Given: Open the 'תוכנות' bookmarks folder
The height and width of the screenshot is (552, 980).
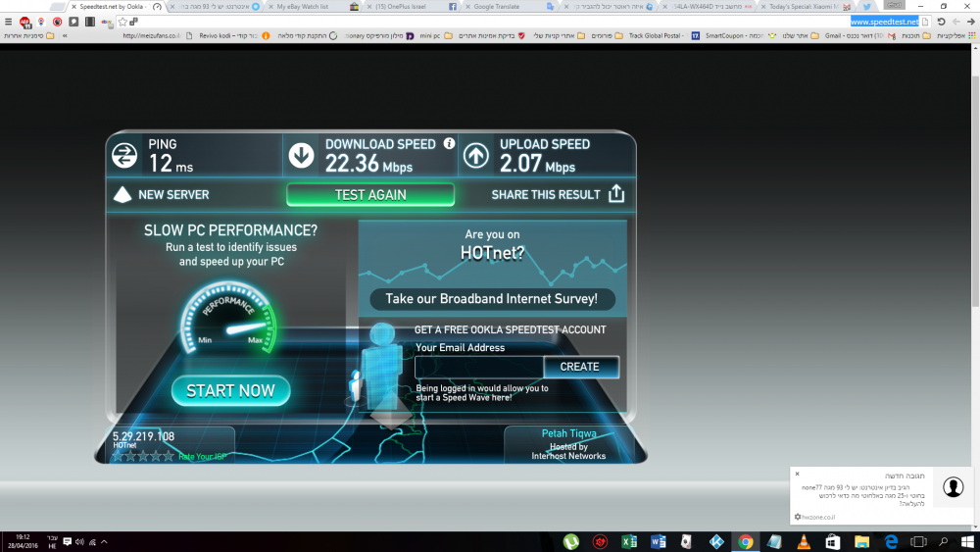Looking at the screenshot, I should [916, 35].
